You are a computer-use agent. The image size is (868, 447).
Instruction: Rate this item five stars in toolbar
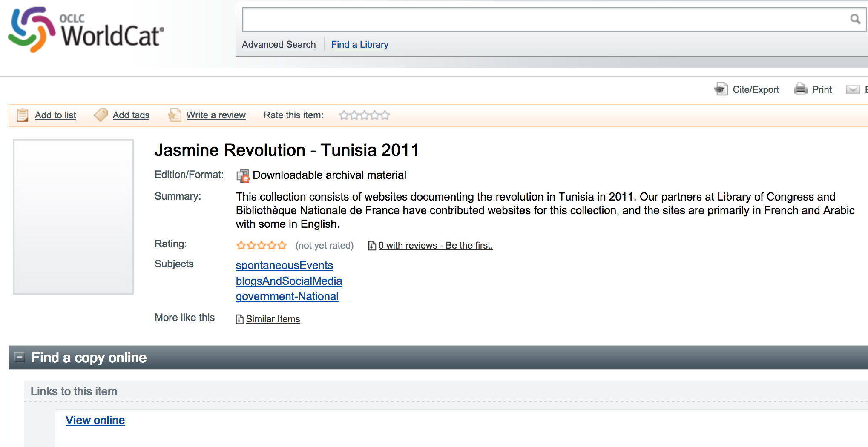385,115
